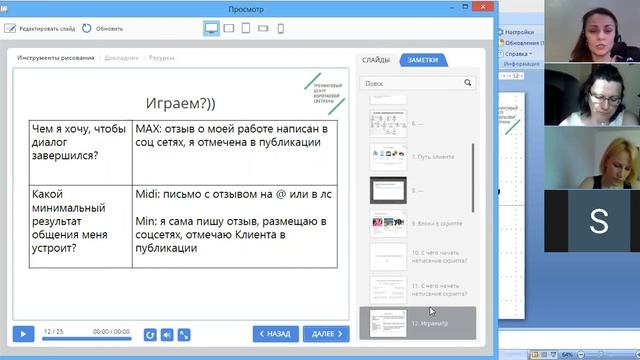Select slide 10 С чего начать
The width and height of the screenshot is (640, 360).
coord(418,257)
